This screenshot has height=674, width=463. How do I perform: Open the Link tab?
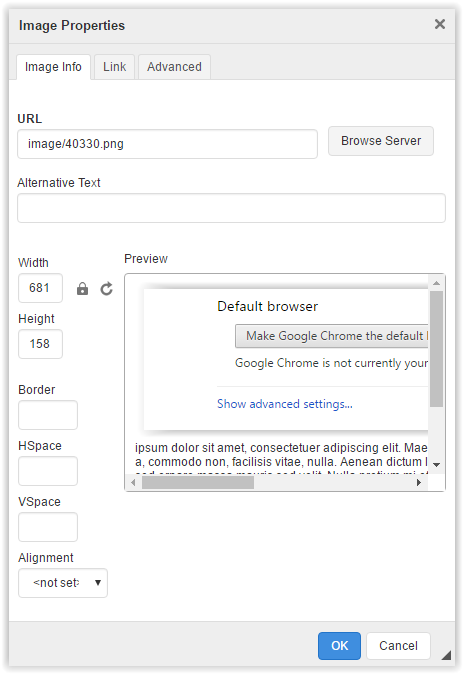tap(114, 67)
